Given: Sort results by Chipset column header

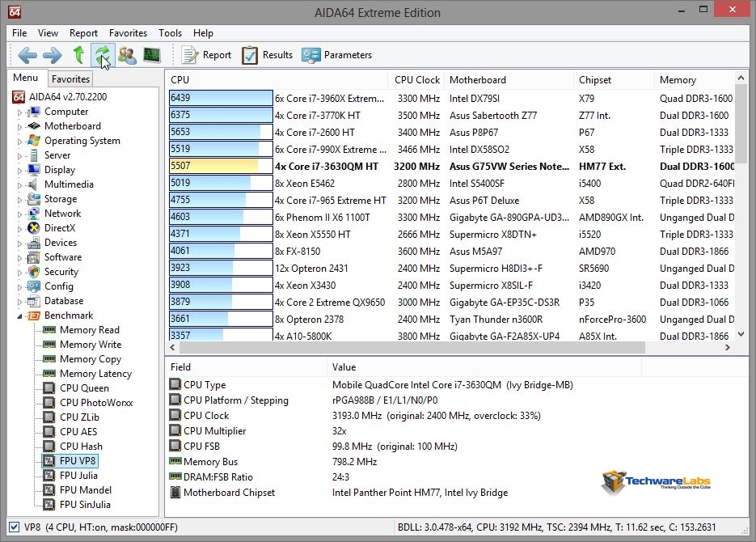Looking at the screenshot, I should (614, 80).
